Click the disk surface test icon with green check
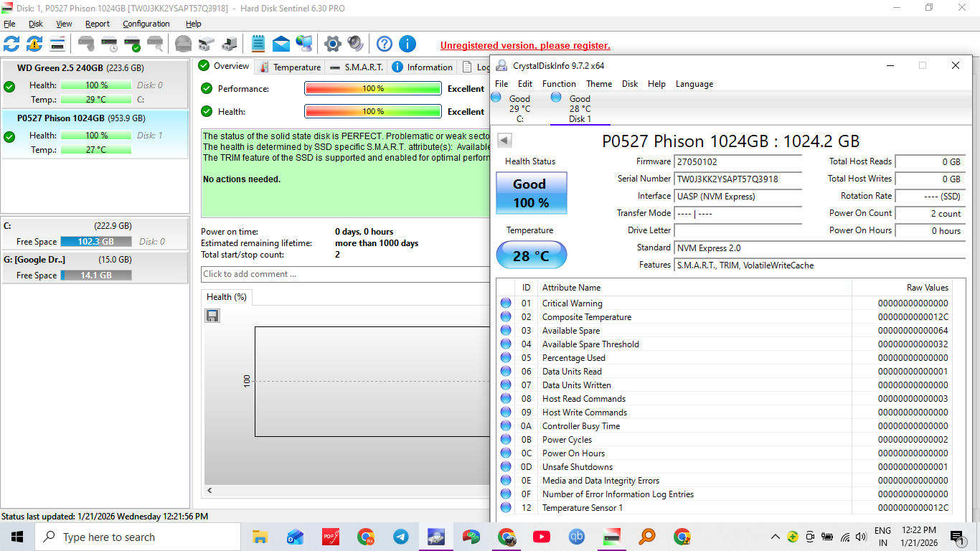Image resolution: width=980 pixels, height=551 pixels. [x=132, y=44]
